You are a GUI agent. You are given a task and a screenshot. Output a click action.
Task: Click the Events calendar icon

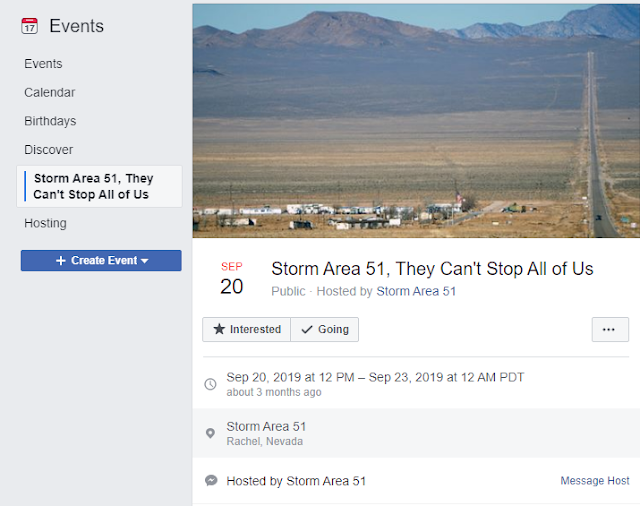[x=29, y=27]
